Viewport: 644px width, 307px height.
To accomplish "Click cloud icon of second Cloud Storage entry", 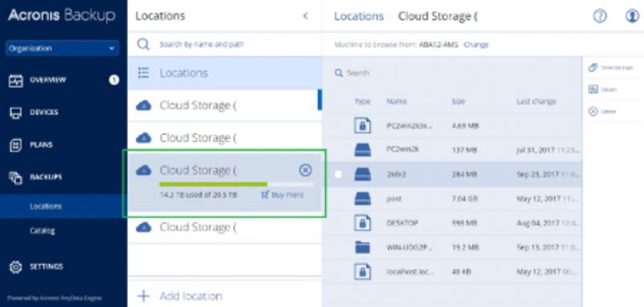I will coord(143,138).
